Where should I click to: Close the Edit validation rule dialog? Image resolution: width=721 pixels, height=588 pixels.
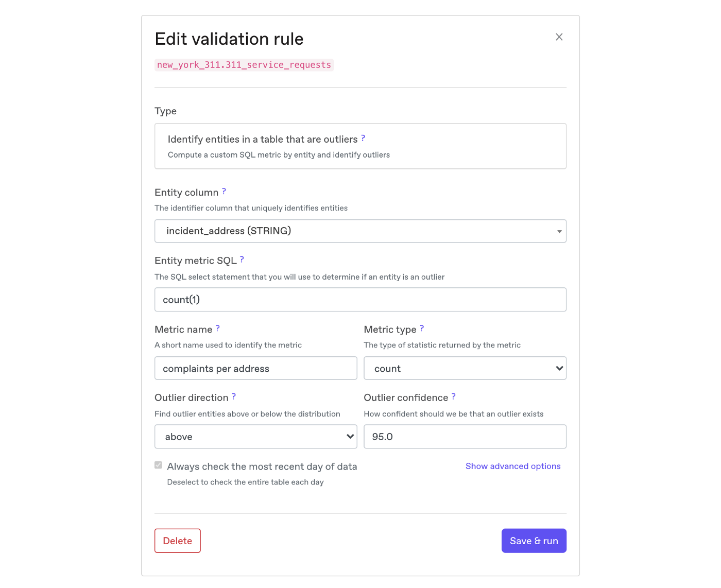point(559,37)
